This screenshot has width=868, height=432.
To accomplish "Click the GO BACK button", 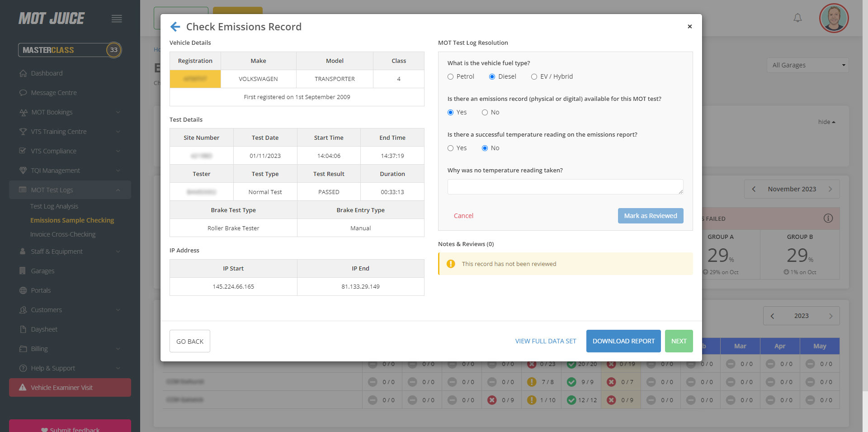I will click(x=190, y=341).
